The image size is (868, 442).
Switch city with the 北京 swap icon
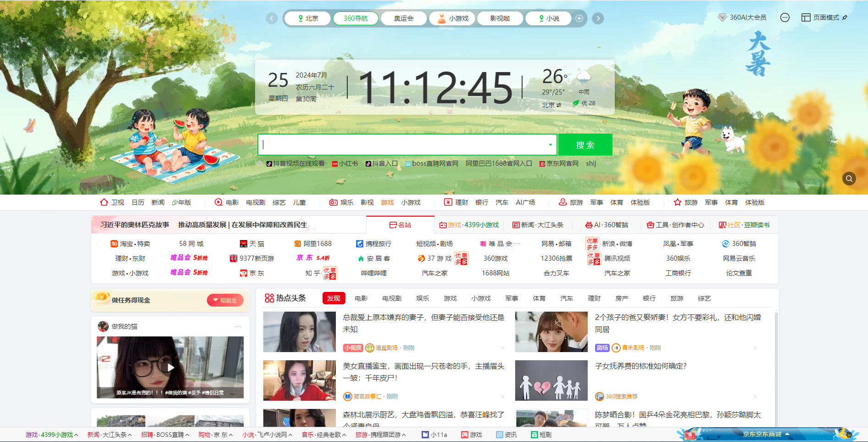559,105
